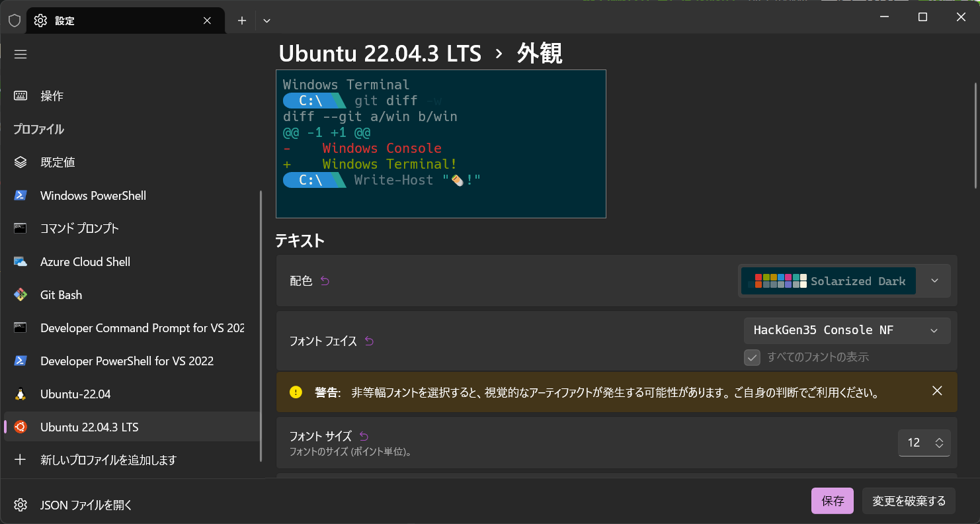Select the Ubuntu-22.04 profile

(x=132, y=394)
